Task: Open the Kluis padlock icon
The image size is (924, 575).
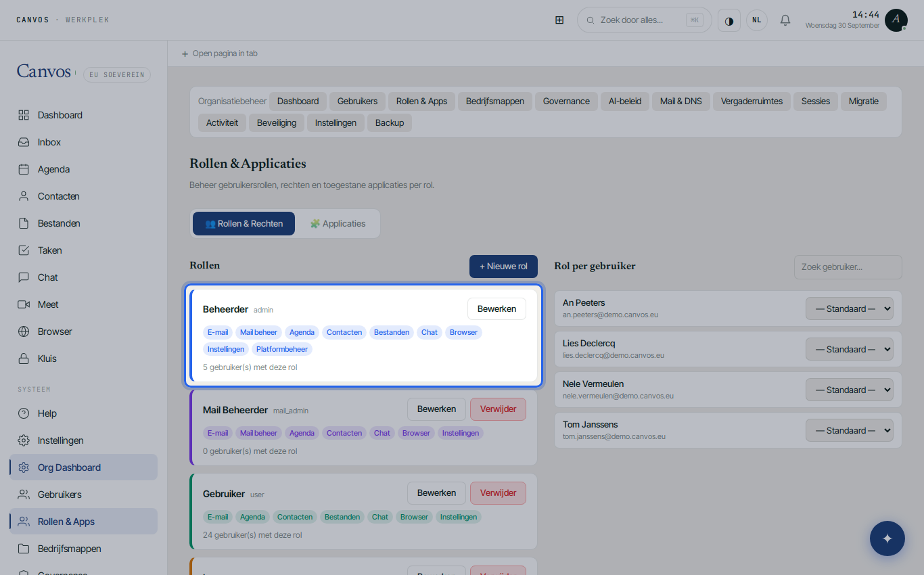Action: 24,359
